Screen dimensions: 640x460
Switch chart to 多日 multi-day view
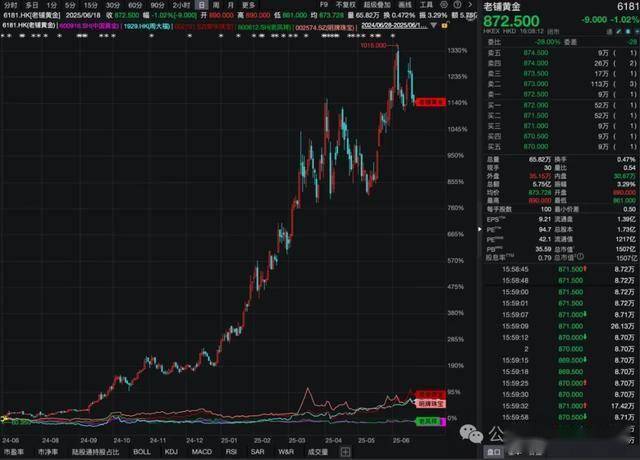32,5
